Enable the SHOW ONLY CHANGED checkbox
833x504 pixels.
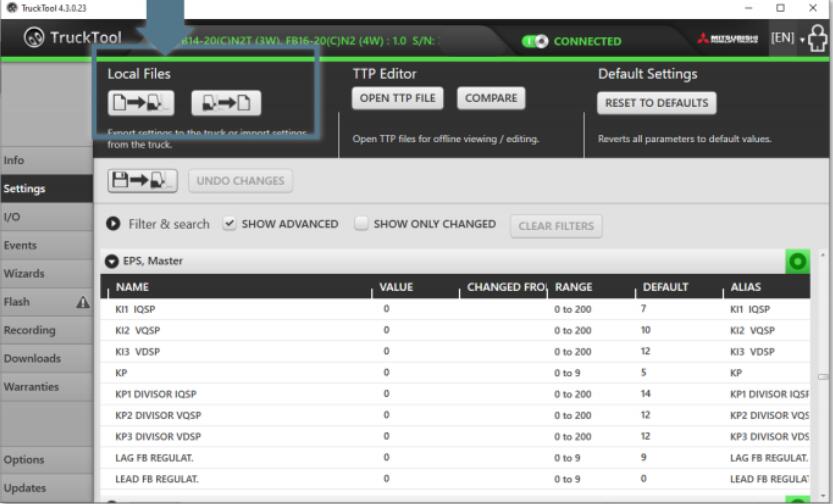click(362, 224)
